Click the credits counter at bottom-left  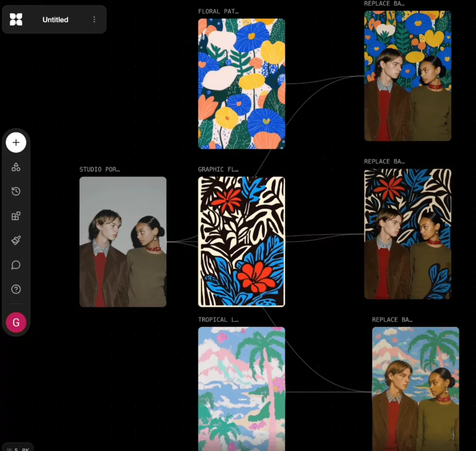click(19, 448)
